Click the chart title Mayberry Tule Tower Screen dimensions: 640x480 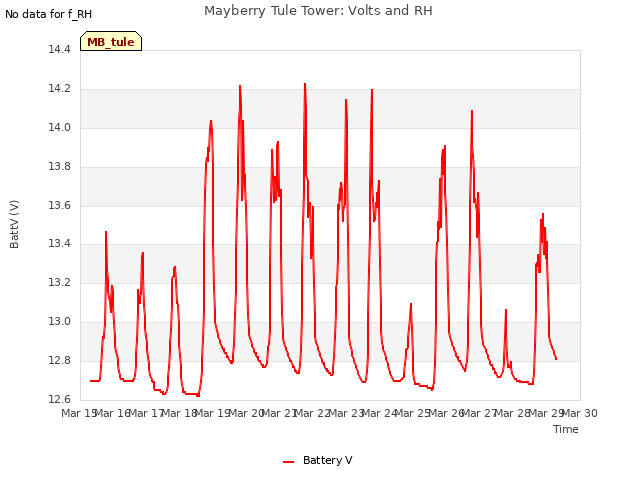pyautogui.click(x=318, y=11)
